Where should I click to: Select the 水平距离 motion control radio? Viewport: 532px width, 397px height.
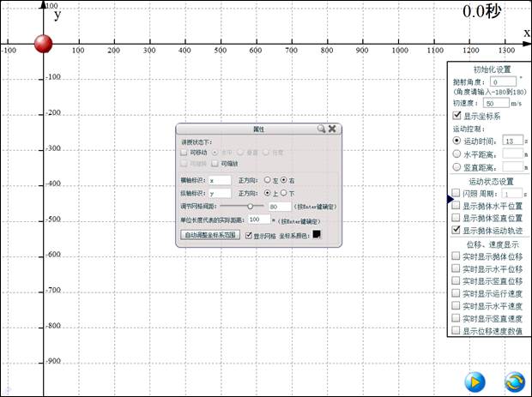tap(456, 153)
